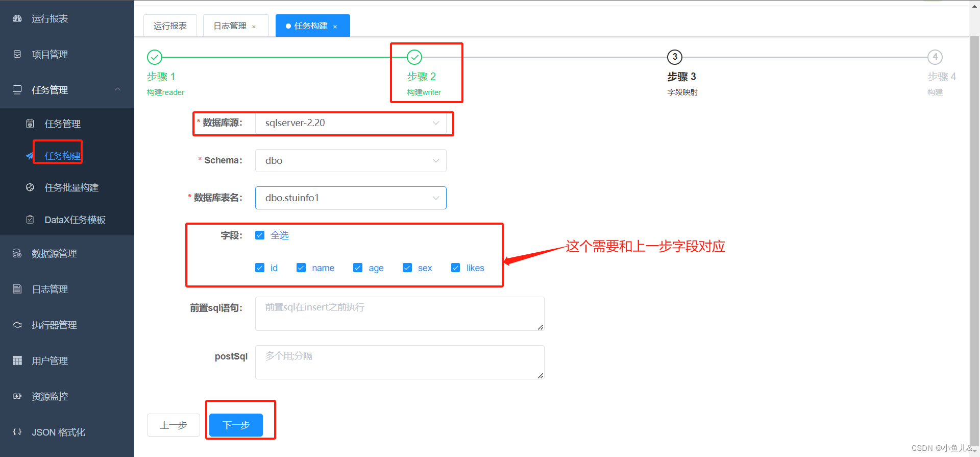Image resolution: width=980 pixels, height=457 pixels.
Task: Open 资源监控 in the sidebar
Action: (x=67, y=396)
